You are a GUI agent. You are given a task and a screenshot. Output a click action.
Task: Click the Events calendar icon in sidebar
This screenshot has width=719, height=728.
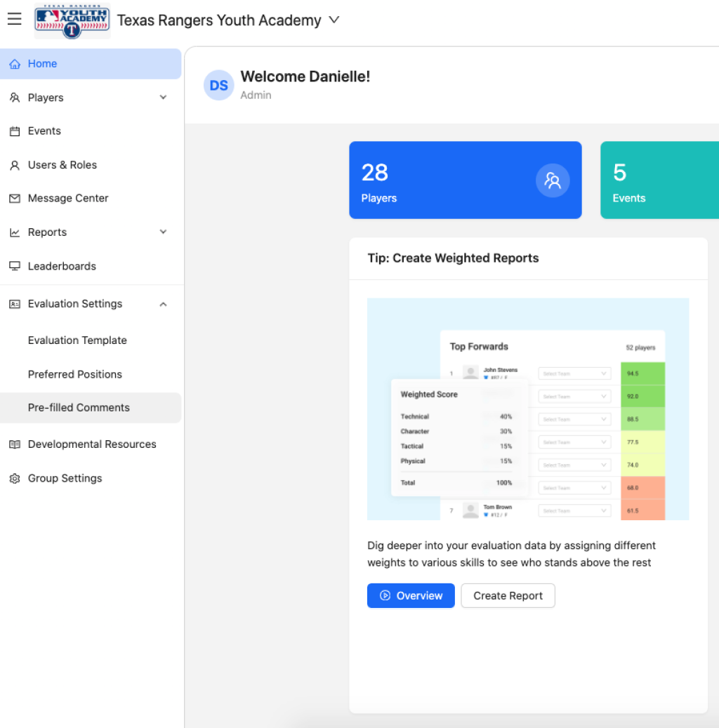click(15, 131)
